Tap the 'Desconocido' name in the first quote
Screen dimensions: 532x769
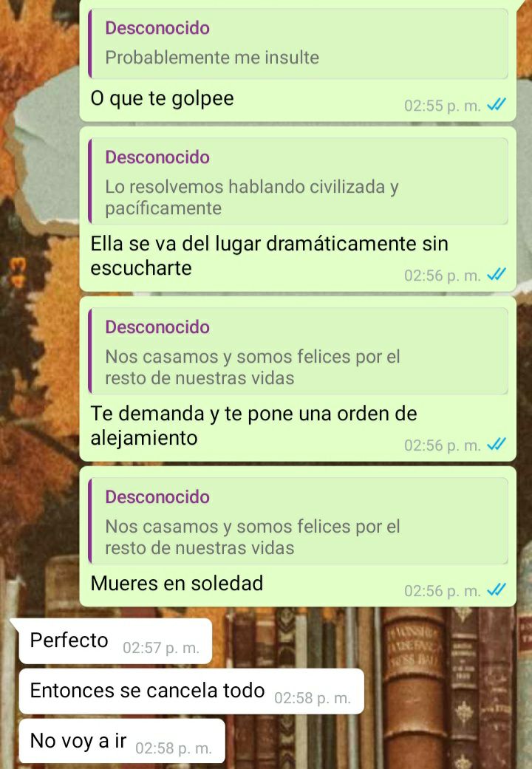157,28
